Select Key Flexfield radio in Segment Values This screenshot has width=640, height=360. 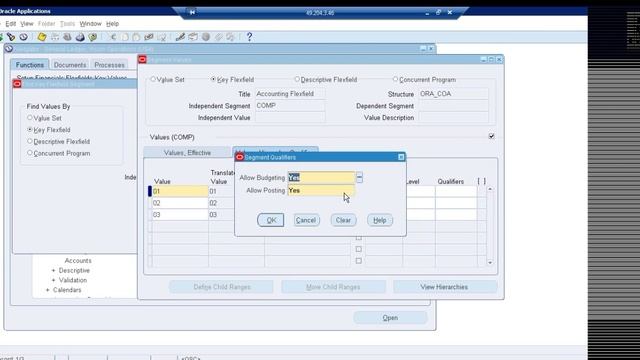pos(213,79)
